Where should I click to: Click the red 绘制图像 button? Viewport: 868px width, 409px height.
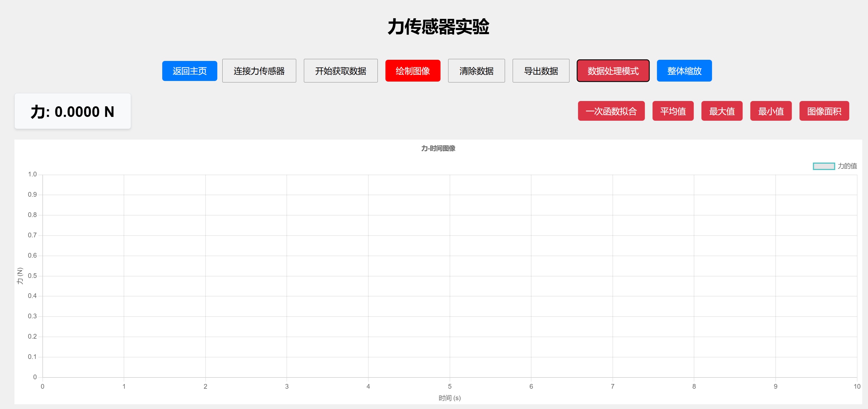413,70
